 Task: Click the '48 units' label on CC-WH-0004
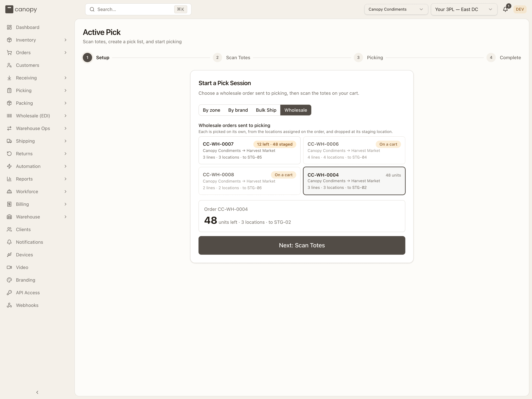pos(393,175)
